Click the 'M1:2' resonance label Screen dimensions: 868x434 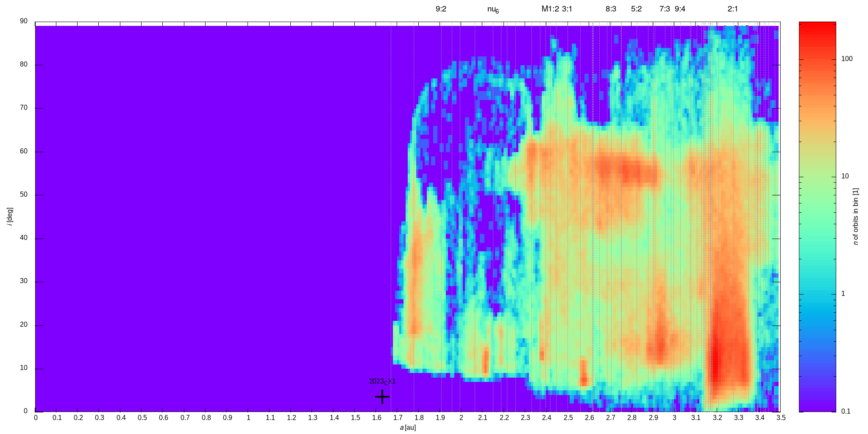pos(550,9)
